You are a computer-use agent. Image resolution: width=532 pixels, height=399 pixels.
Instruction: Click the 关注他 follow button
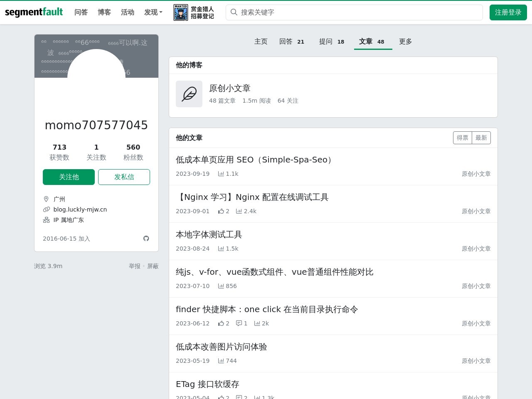(x=69, y=177)
